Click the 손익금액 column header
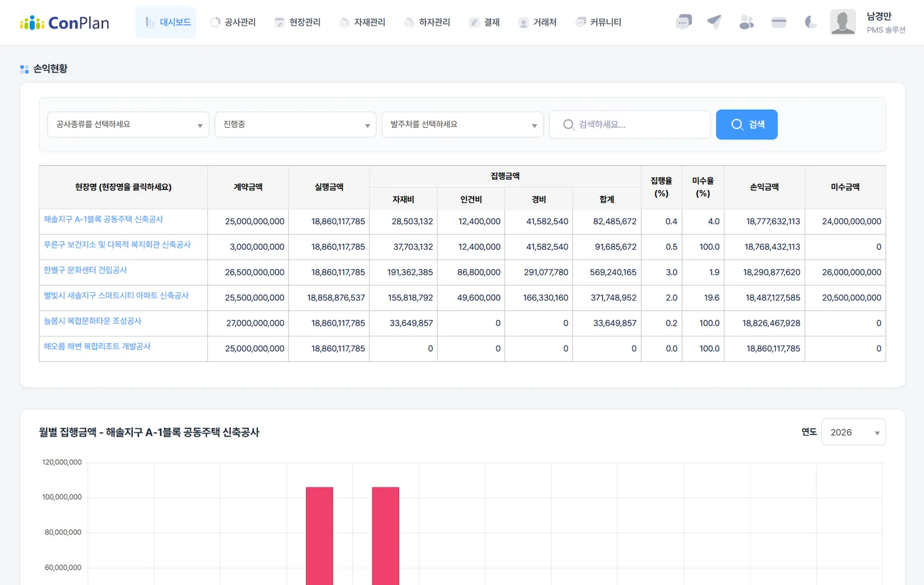 coord(764,188)
